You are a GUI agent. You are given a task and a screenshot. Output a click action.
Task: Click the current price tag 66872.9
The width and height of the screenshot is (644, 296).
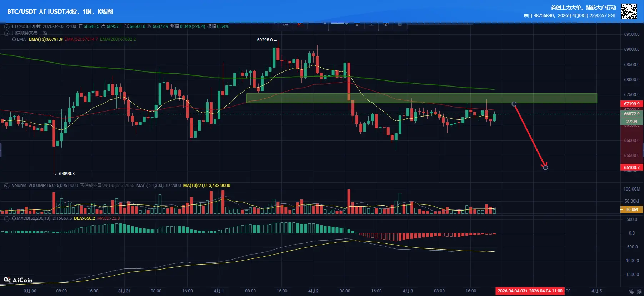632,114
